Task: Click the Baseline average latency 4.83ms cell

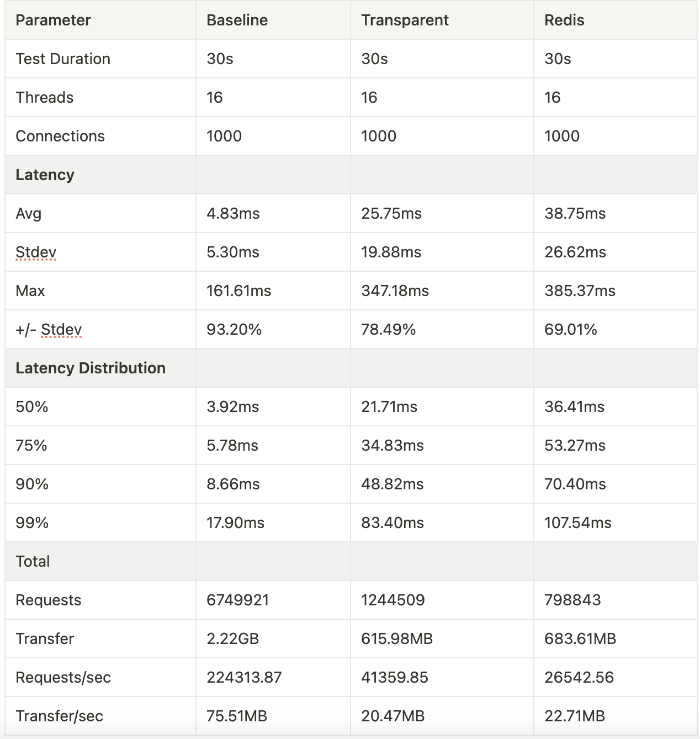Action: click(x=233, y=214)
